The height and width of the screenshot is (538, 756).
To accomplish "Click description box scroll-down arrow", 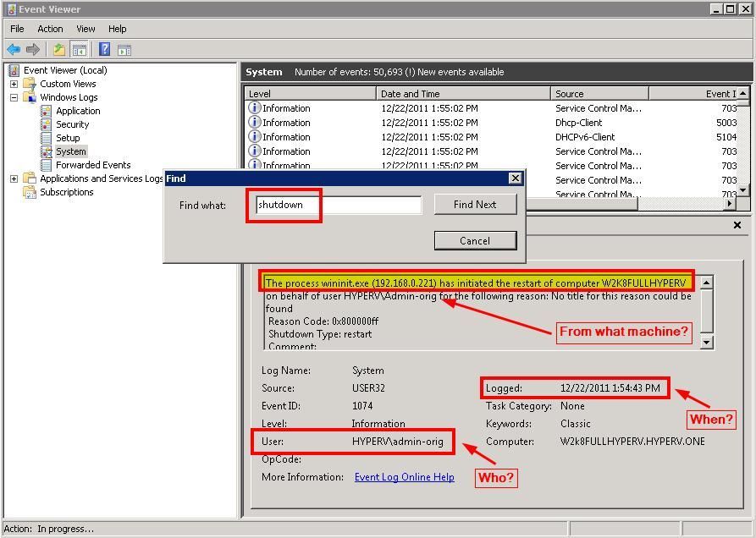I will point(706,343).
